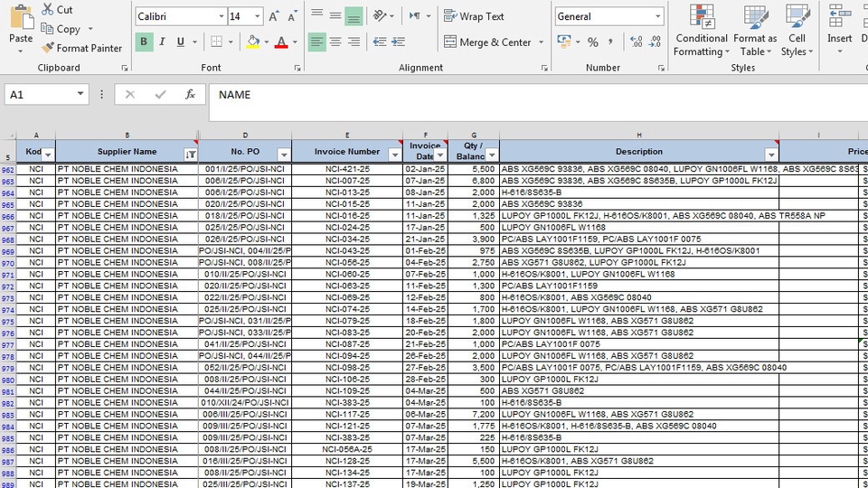The height and width of the screenshot is (488, 868).
Task: Decrease cell indent
Action: coord(380,42)
